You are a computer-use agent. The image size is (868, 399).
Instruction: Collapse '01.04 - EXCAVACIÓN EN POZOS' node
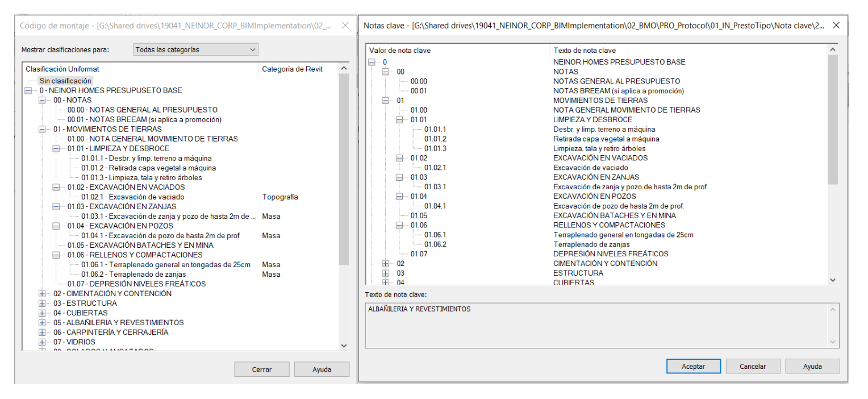(x=56, y=226)
